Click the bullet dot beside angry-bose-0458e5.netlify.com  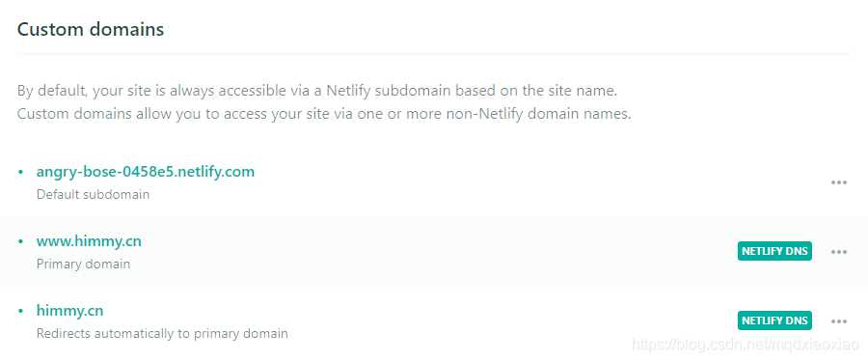click(21, 173)
